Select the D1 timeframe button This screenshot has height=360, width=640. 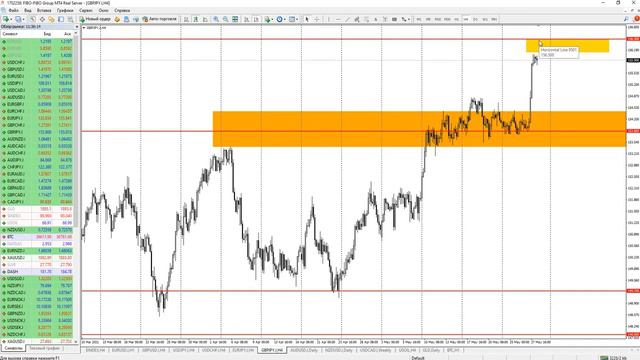pos(475,19)
